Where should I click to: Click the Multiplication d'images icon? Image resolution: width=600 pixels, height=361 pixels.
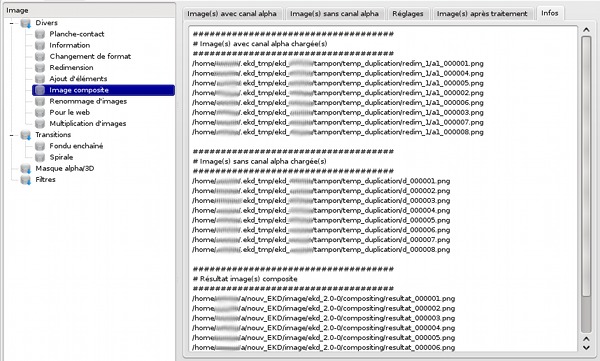click(x=40, y=124)
